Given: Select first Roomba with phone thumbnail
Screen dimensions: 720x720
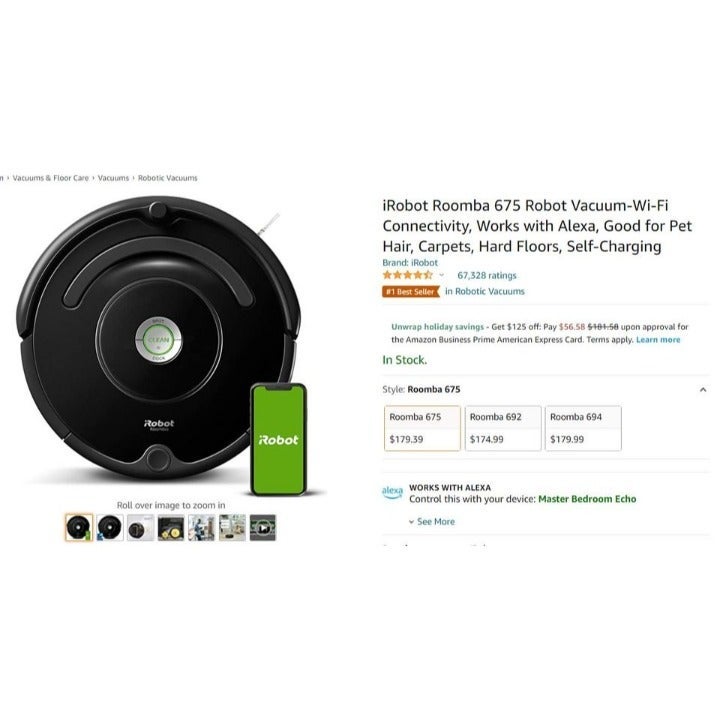Looking at the screenshot, I should [79, 527].
